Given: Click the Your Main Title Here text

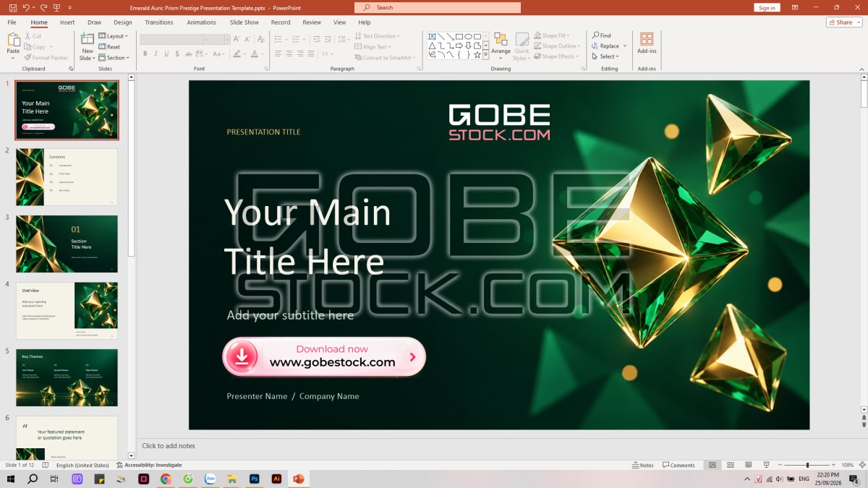Looking at the screenshot, I should coord(307,237).
